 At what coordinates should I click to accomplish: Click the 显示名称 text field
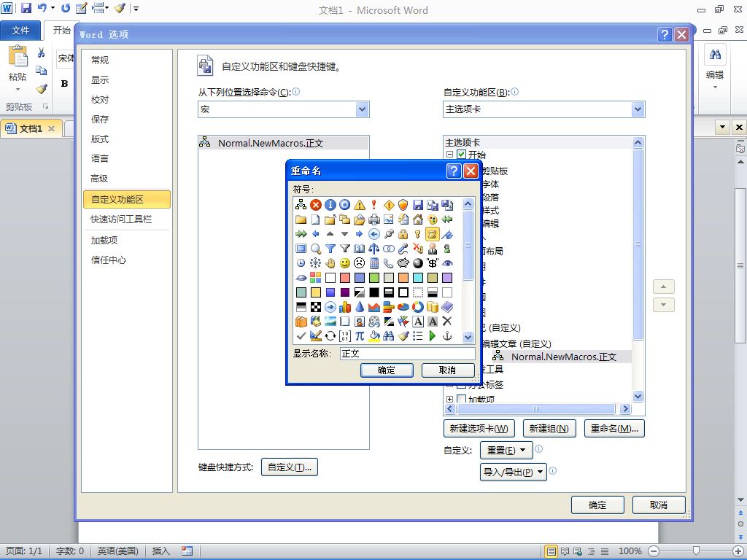click(407, 354)
